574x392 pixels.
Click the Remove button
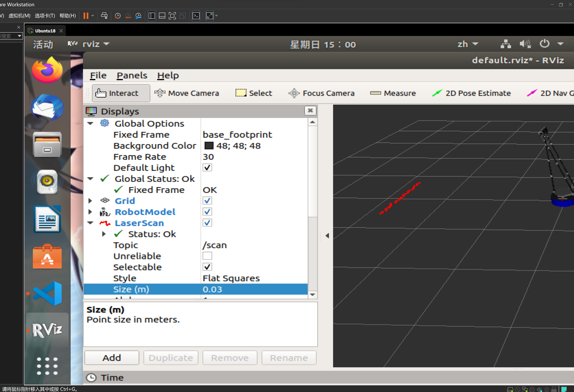coord(230,358)
